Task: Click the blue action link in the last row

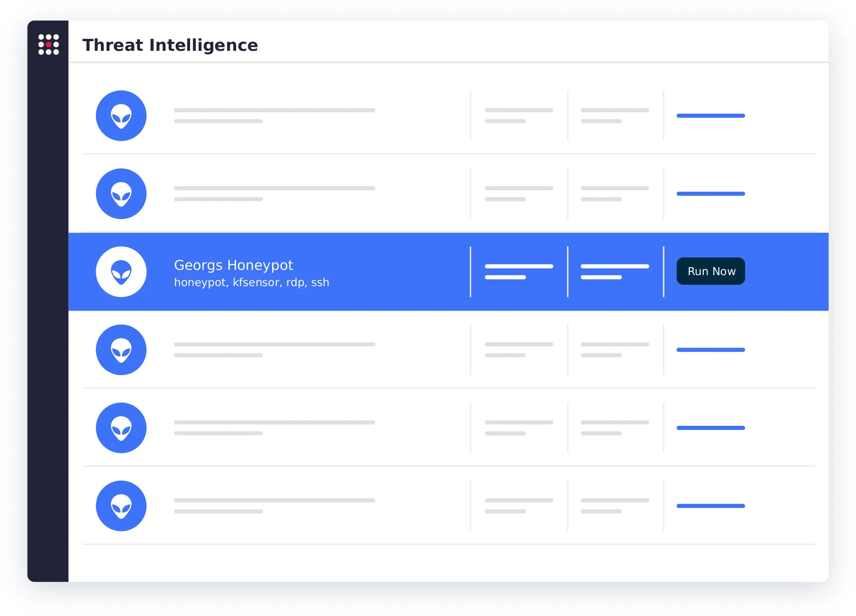Action: click(x=710, y=506)
